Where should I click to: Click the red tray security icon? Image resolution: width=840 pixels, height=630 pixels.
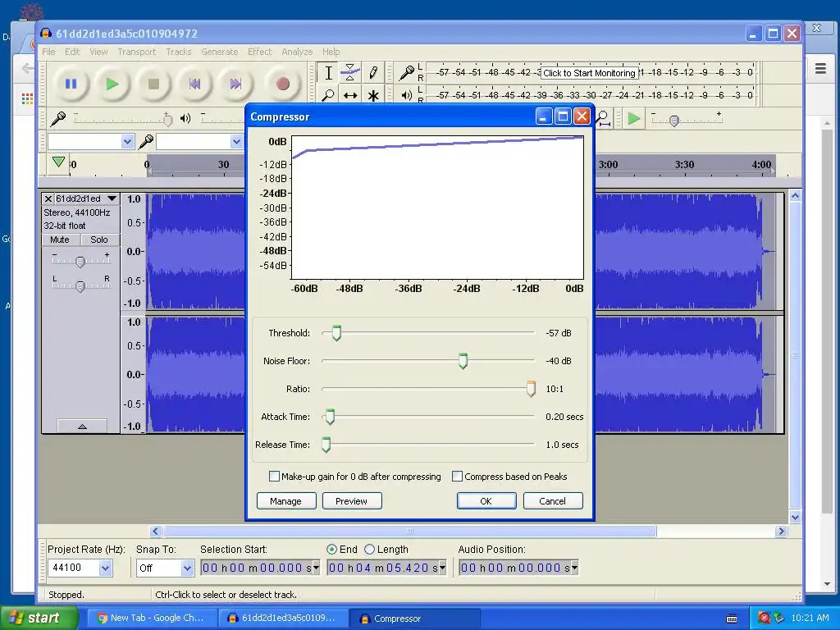764,619
